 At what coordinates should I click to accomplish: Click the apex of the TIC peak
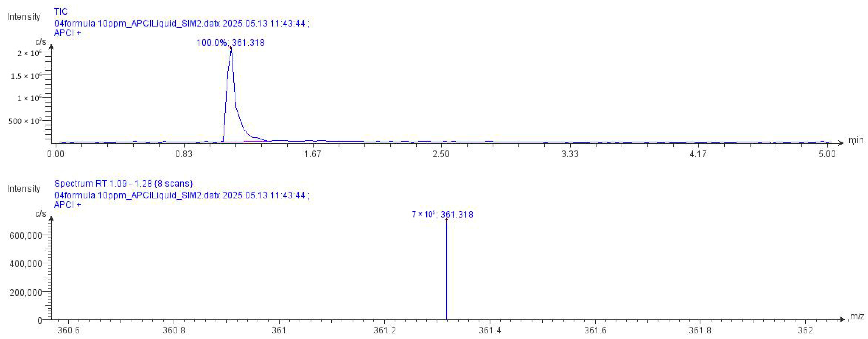[x=231, y=48]
